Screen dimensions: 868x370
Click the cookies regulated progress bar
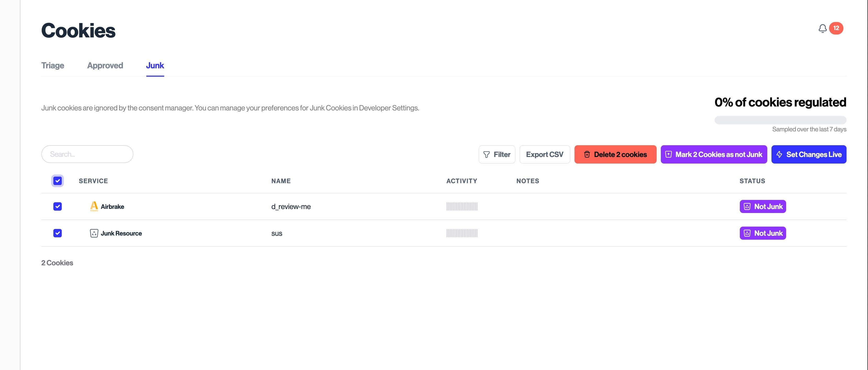point(780,120)
